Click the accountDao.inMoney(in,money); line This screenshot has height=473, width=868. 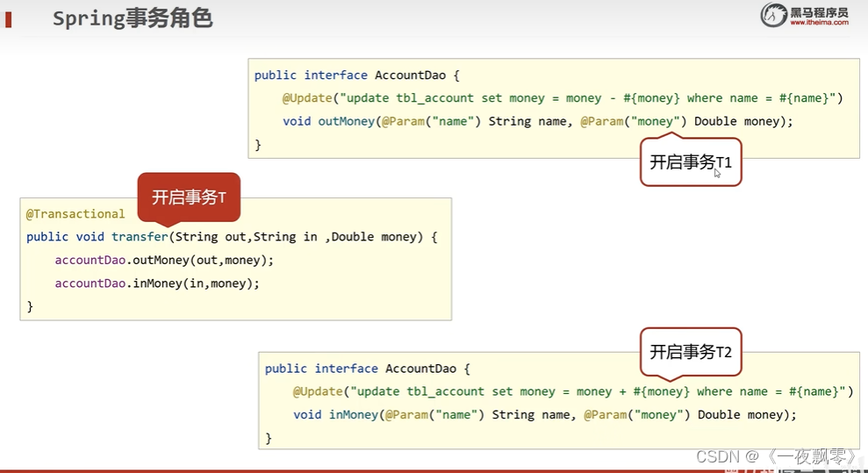pos(156,283)
